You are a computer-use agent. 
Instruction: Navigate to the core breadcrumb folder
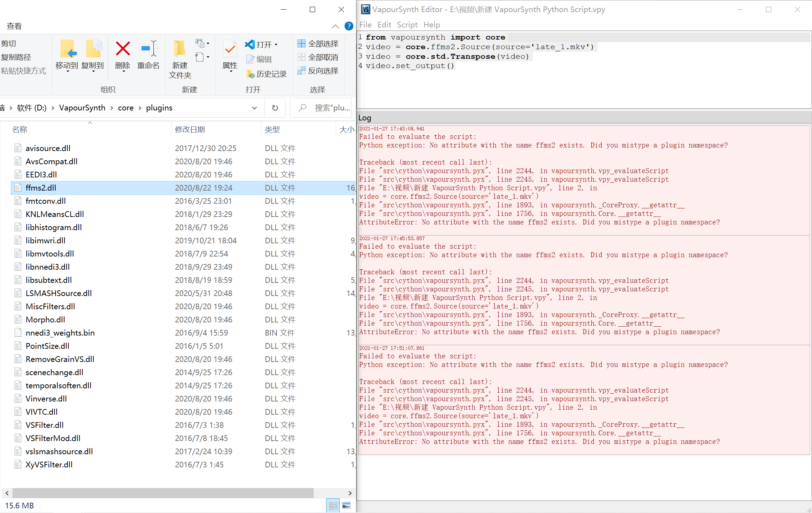pyautogui.click(x=126, y=108)
